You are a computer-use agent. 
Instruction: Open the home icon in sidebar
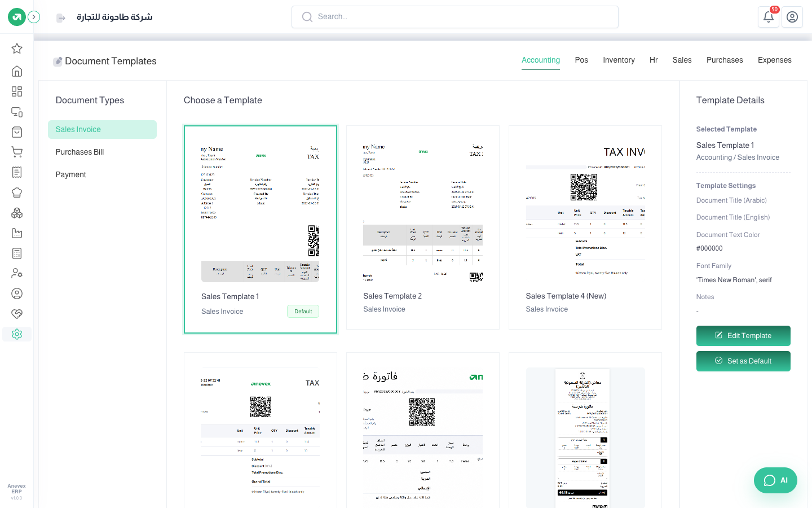pyautogui.click(x=17, y=71)
